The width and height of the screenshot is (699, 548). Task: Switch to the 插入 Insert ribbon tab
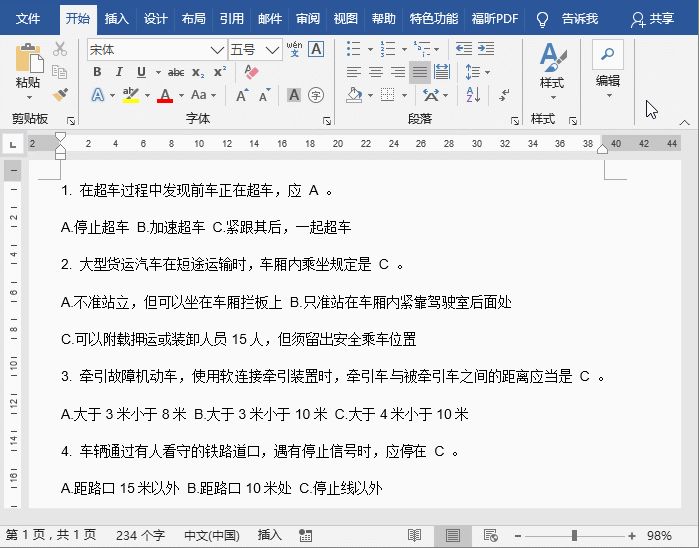tap(116, 19)
